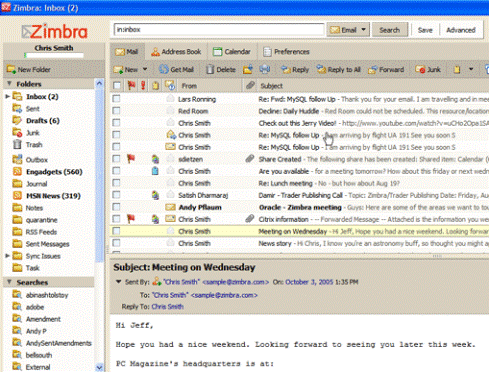Click the in:inbox search field

[219, 30]
